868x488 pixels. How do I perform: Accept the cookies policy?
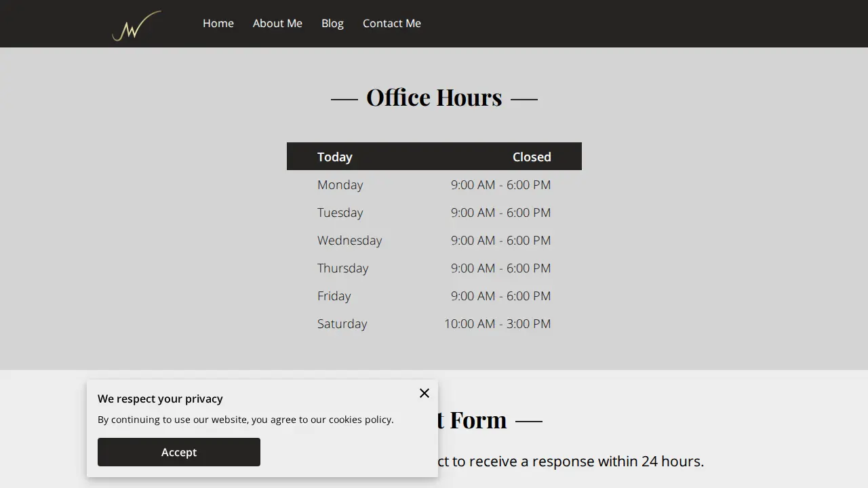tap(179, 452)
